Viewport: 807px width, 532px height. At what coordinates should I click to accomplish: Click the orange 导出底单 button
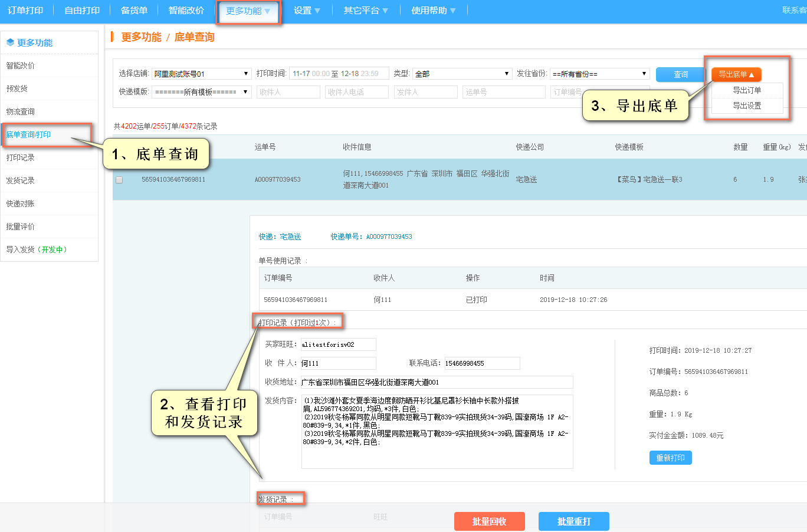tap(736, 74)
